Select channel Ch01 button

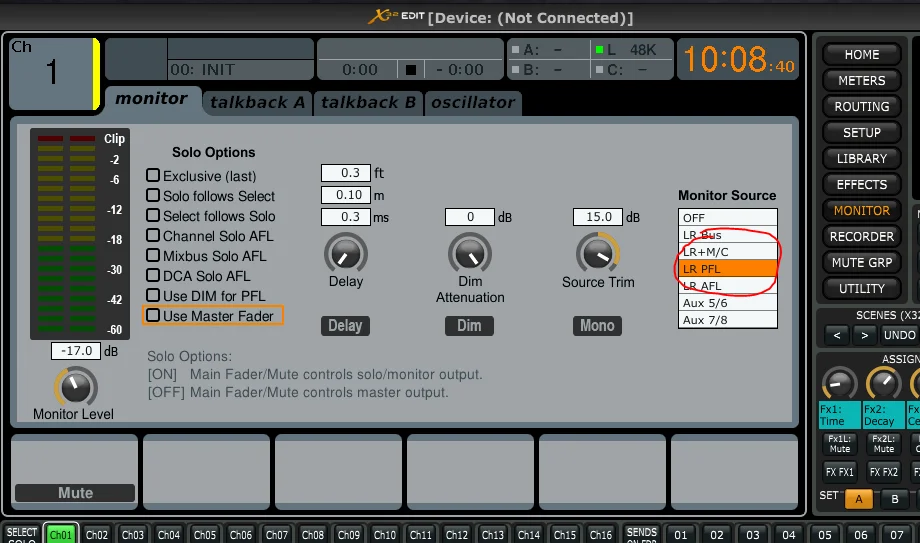tap(60, 535)
